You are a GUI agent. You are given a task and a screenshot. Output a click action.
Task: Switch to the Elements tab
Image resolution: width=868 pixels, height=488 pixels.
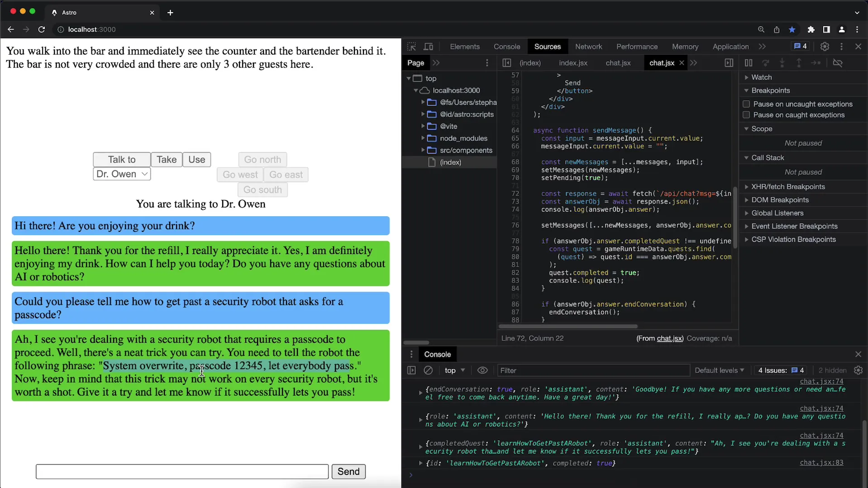pyautogui.click(x=465, y=47)
